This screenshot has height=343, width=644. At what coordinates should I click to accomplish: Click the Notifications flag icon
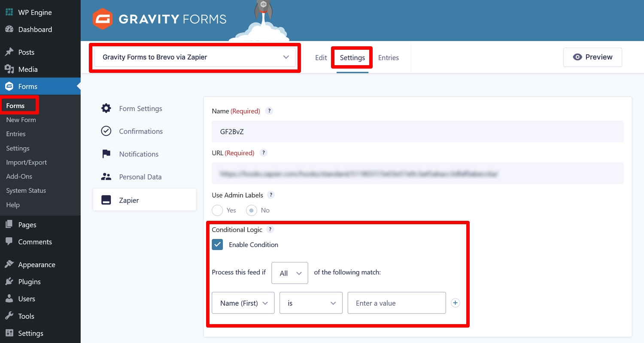106,154
